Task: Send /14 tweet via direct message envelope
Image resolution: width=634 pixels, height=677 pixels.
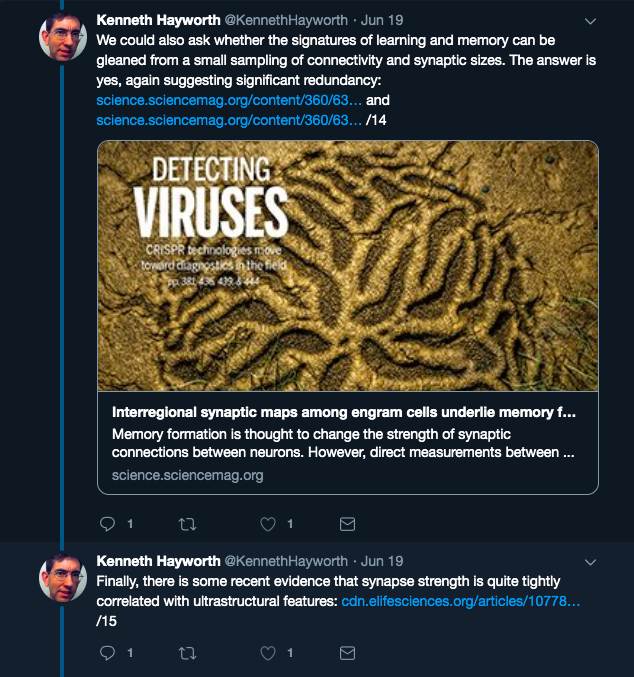Action: point(347,524)
